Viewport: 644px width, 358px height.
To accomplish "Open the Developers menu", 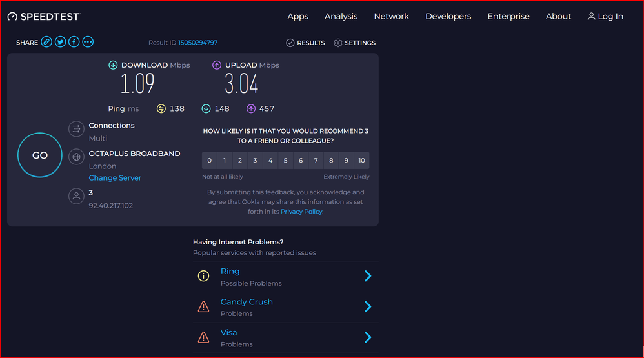I will click(448, 16).
